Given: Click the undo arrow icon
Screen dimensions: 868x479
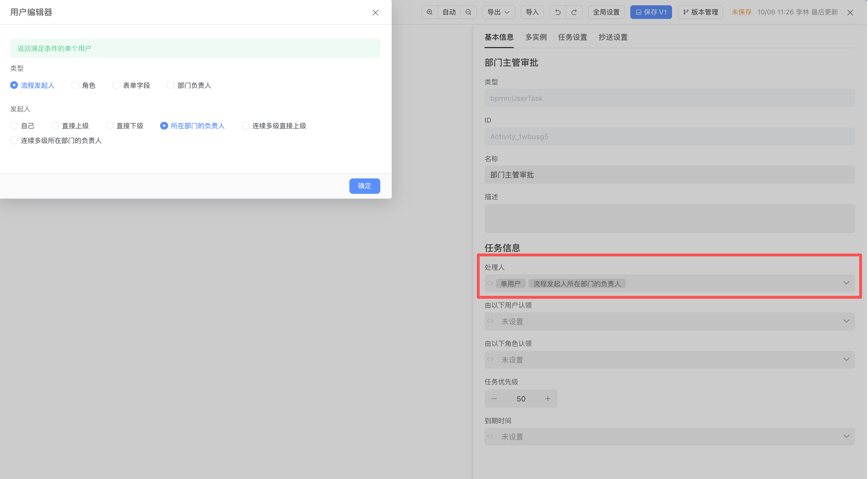Looking at the screenshot, I should [558, 12].
